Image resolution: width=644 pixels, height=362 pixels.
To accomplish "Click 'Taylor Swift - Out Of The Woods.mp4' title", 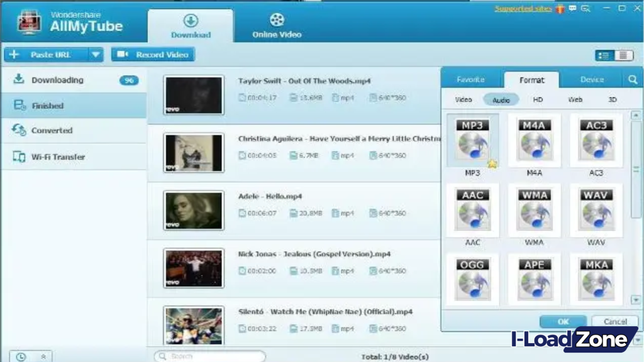I will [304, 81].
